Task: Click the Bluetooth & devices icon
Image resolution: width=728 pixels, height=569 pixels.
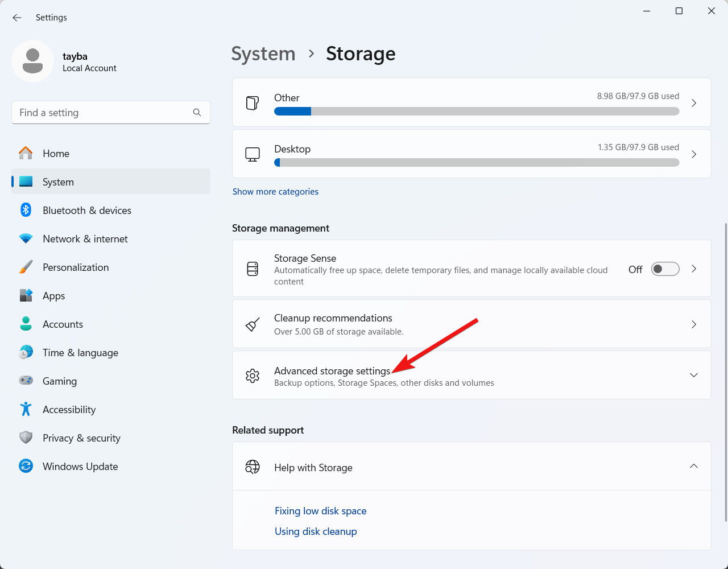Action: pos(26,210)
